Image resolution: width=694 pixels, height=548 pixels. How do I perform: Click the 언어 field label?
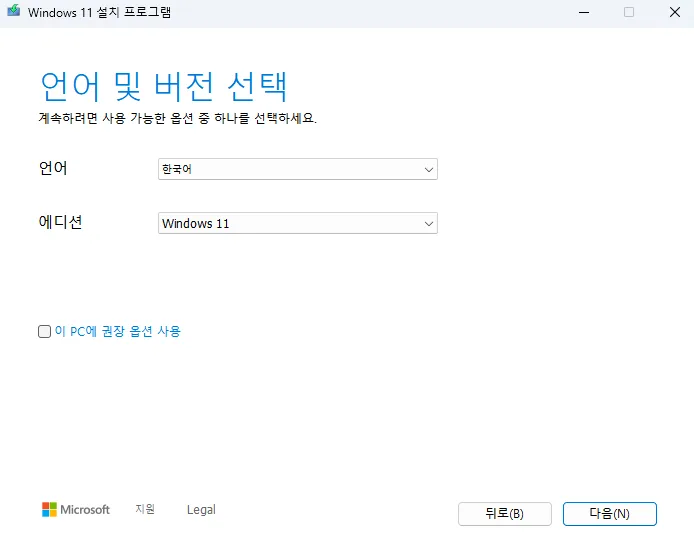53,168
